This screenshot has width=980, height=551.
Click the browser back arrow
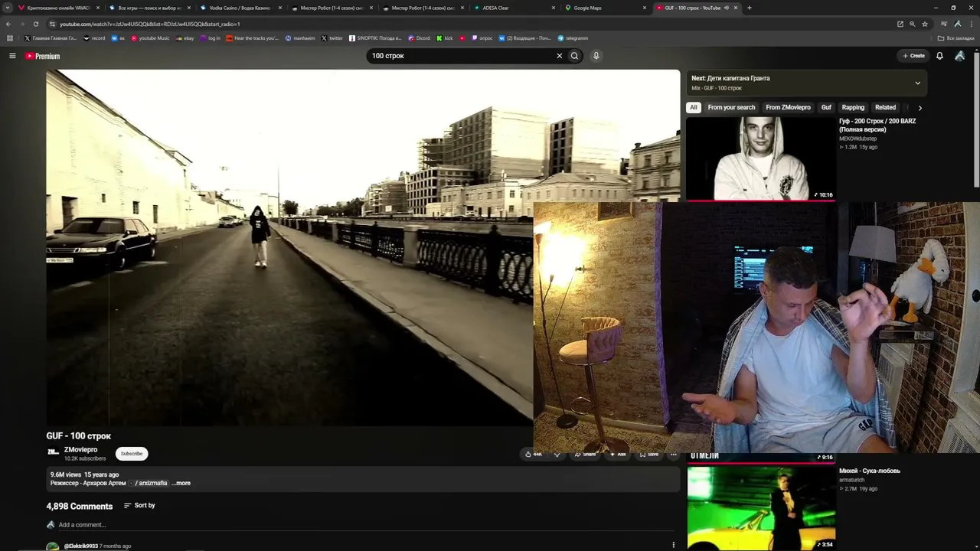(x=8, y=24)
